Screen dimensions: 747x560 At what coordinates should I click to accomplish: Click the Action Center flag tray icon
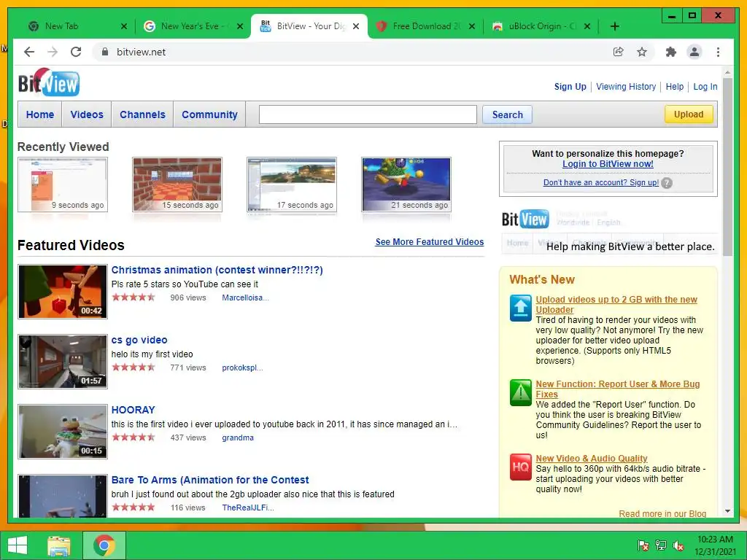pyautogui.click(x=643, y=545)
